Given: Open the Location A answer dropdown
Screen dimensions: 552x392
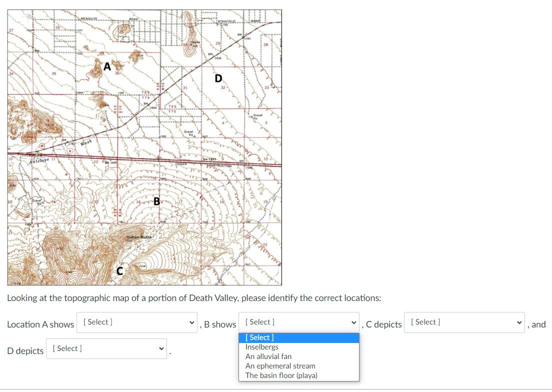Looking at the screenshot, I should point(137,322).
